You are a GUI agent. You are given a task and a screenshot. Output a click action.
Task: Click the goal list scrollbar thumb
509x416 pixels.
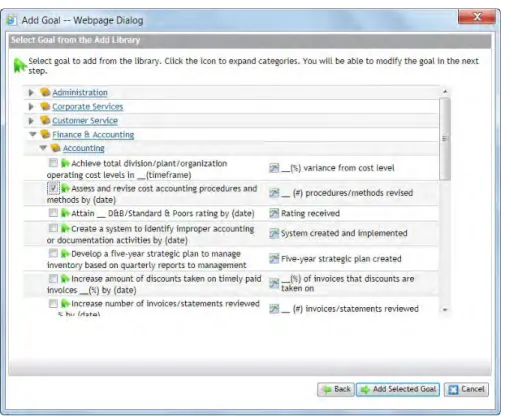click(x=445, y=138)
